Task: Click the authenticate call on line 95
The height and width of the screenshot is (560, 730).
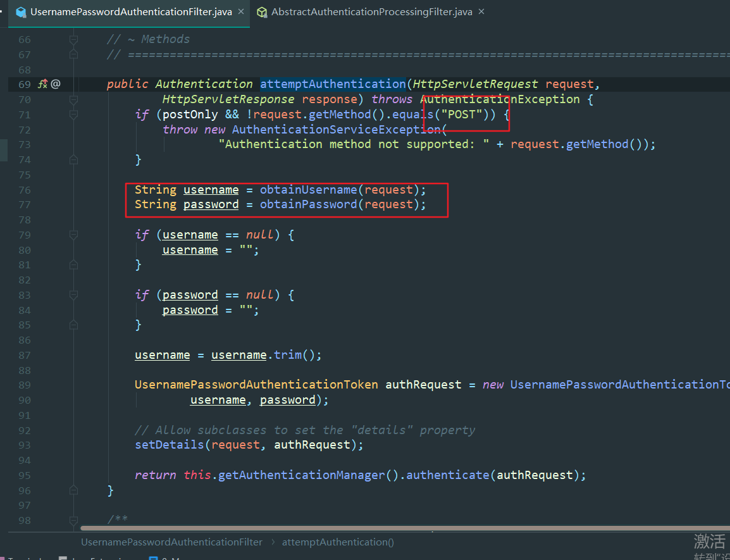Action: (448, 475)
